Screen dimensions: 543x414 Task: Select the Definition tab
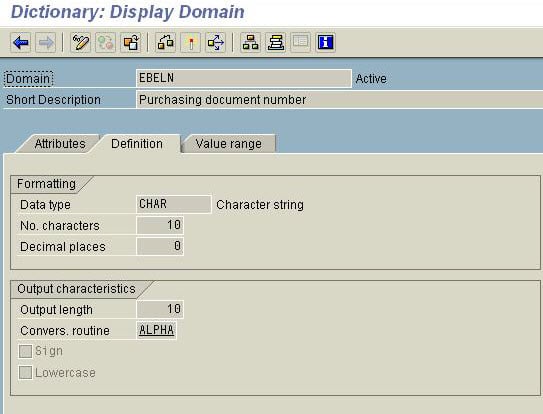point(137,143)
